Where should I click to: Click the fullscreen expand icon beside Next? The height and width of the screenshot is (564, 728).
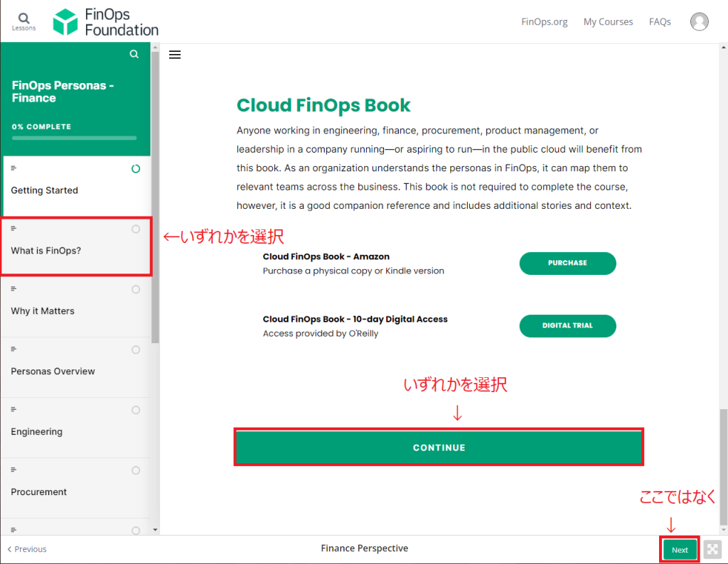point(712,549)
